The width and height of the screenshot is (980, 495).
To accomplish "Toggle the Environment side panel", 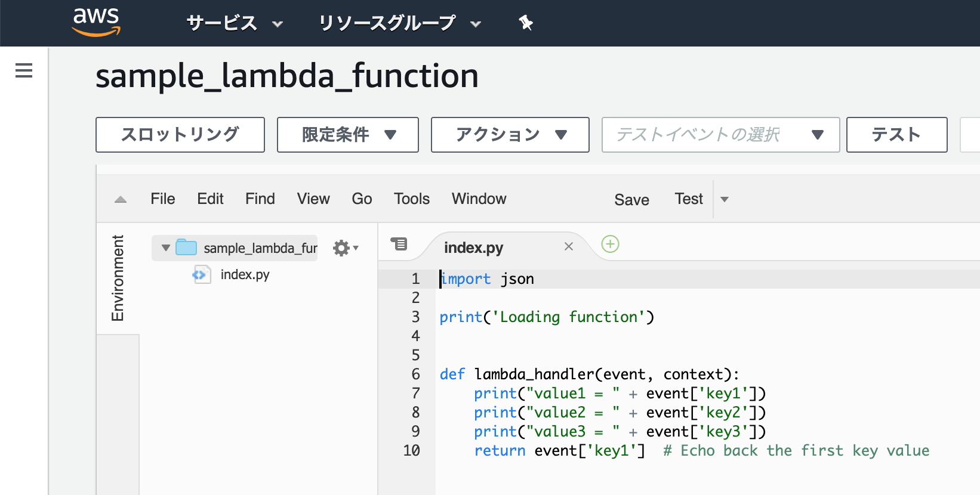I will tap(118, 278).
